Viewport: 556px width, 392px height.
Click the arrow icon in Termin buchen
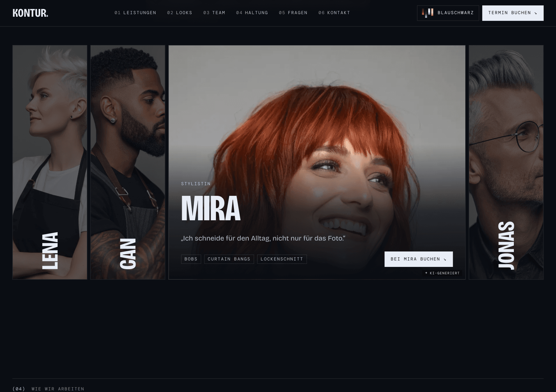click(536, 13)
